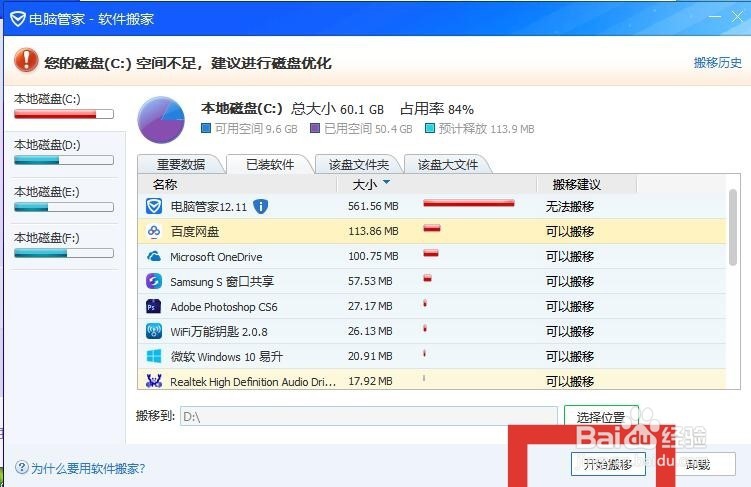This screenshot has width=751, height=487.
Task: Open the 搬移历史 link
Action: [x=717, y=63]
